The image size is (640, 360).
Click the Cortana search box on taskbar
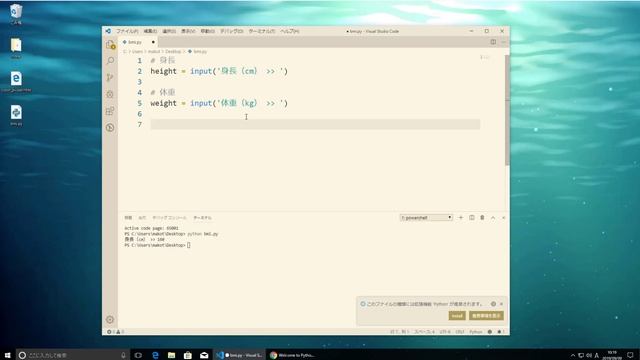click(73, 355)
